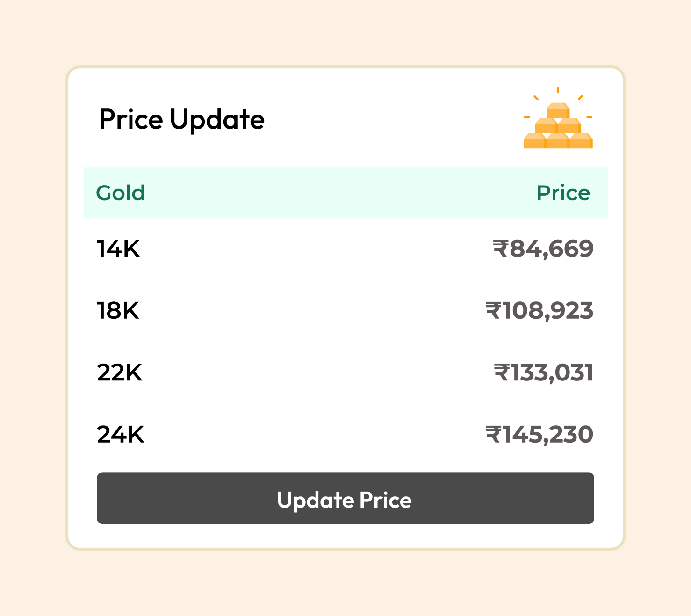Select the Gold column header
The width and height of the screenshot is (691, 616).
coord(120,193)
